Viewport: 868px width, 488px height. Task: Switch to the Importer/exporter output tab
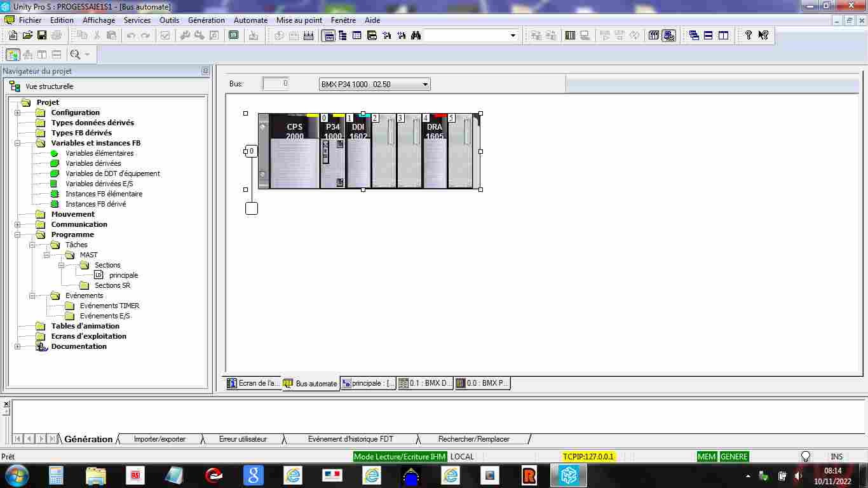click(159, 439)
